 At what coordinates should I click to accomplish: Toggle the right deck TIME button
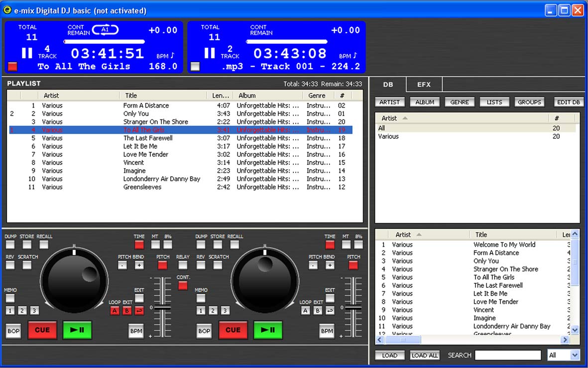point(330,245)
